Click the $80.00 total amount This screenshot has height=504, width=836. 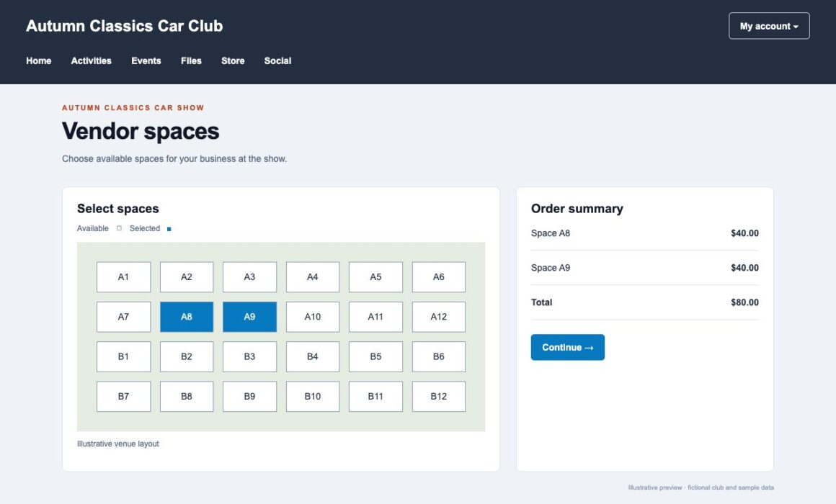tap(744, 302)
